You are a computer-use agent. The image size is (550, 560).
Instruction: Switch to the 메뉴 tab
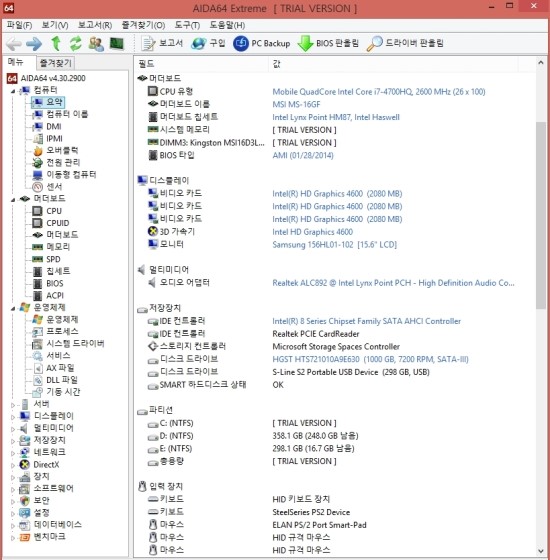tap(16, 62)
